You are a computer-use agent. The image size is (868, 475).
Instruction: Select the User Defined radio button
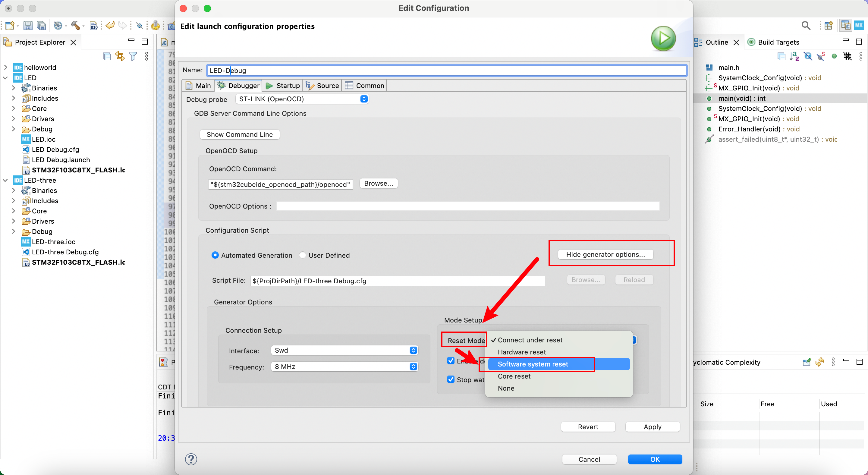click(303, 255)
